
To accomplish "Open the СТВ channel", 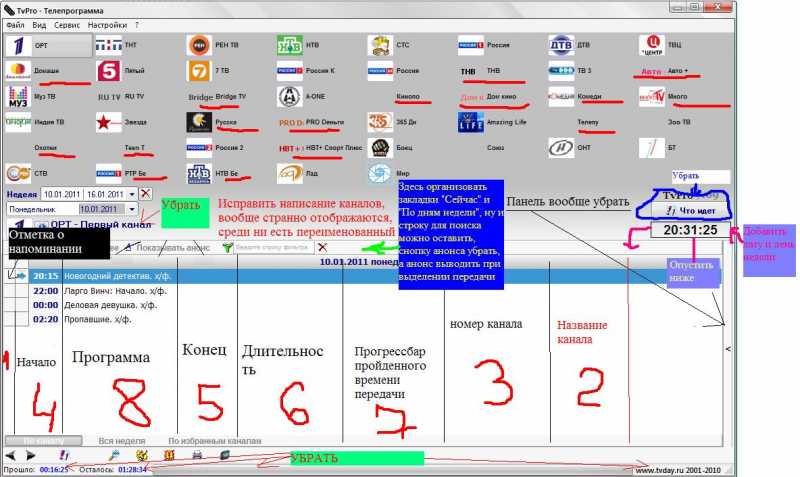I will coord(27,173).
